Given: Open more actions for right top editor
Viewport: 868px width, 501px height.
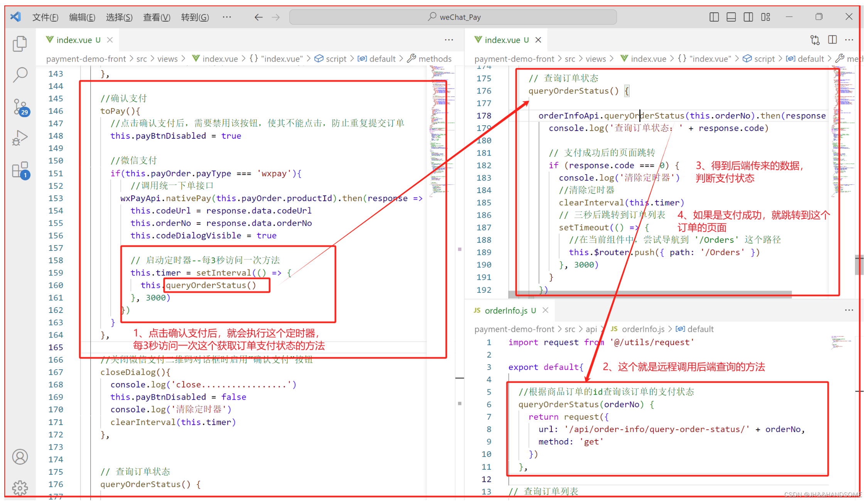Looking at the screenshot, I should pos(849,40).
